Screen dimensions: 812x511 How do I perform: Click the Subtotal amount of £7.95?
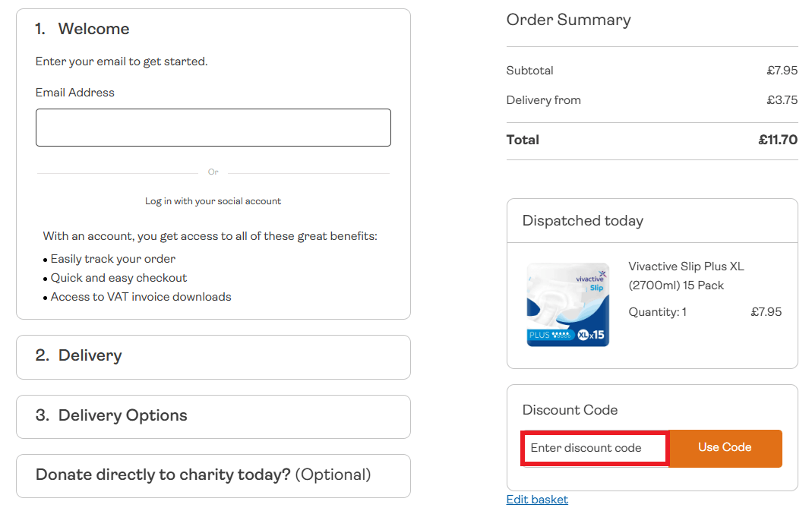(782, 70)
